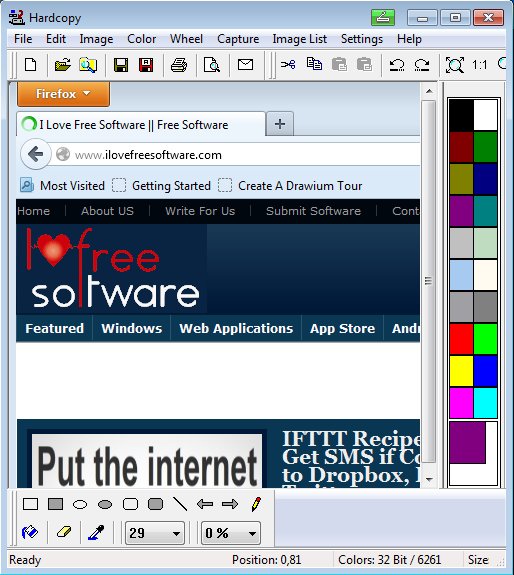Pick the teal color swatch
The height and width of the screenshot is (575, 514).
pyautogui.click(x=485, y=211)
